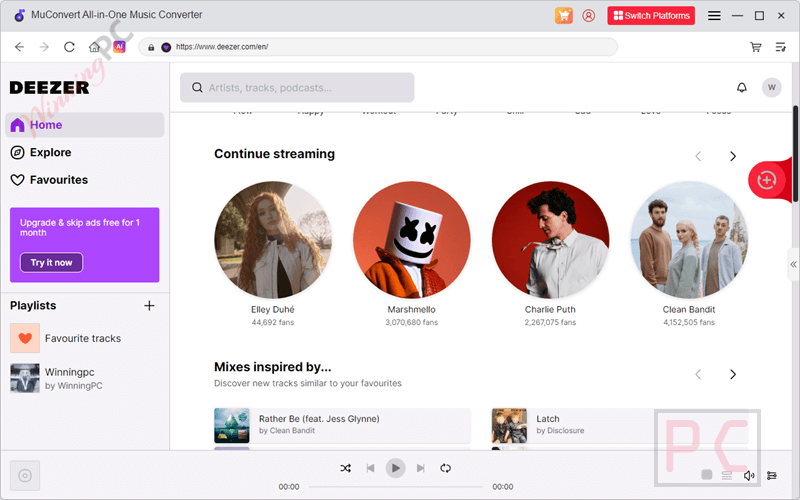This screenshot has width=800, height=500.
Task: Click the playback progress bar
Action: [x=395, y=487]
